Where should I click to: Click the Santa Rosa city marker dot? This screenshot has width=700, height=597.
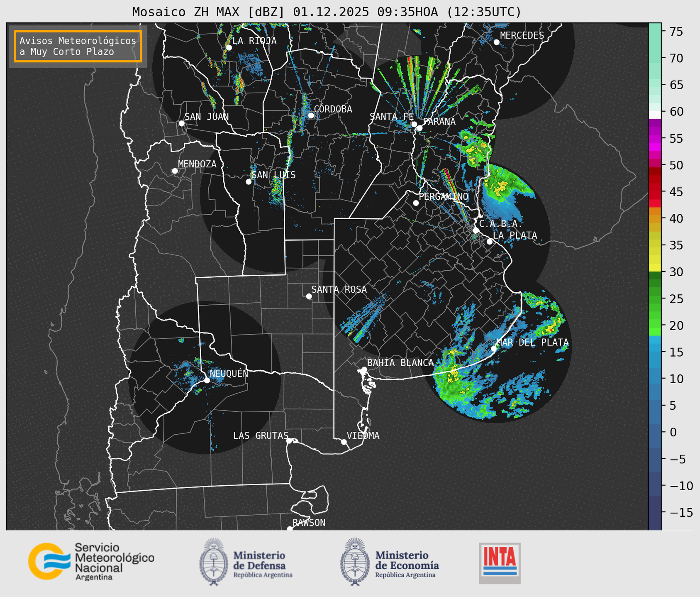coord(309,296)
